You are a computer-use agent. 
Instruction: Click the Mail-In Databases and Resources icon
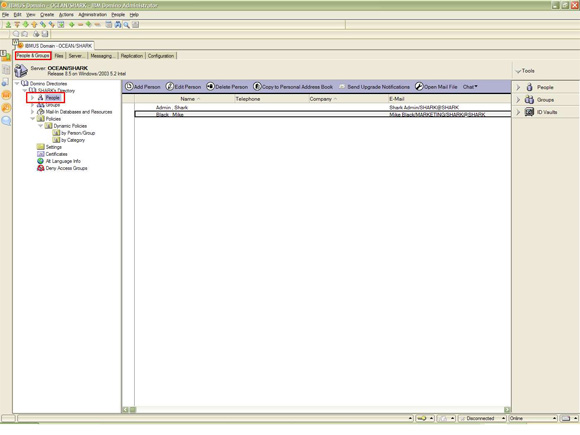pos(41,112)
